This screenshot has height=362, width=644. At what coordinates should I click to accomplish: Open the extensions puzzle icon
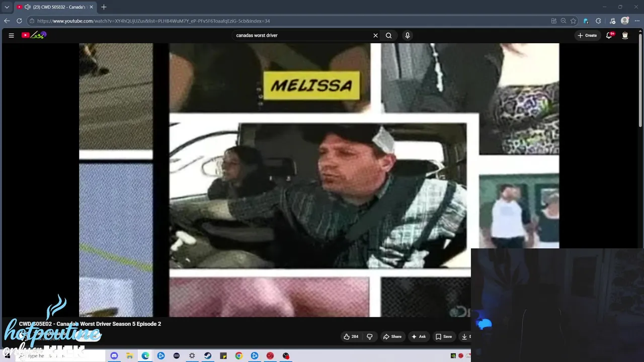pyautogui.click(x=598, y=21)
